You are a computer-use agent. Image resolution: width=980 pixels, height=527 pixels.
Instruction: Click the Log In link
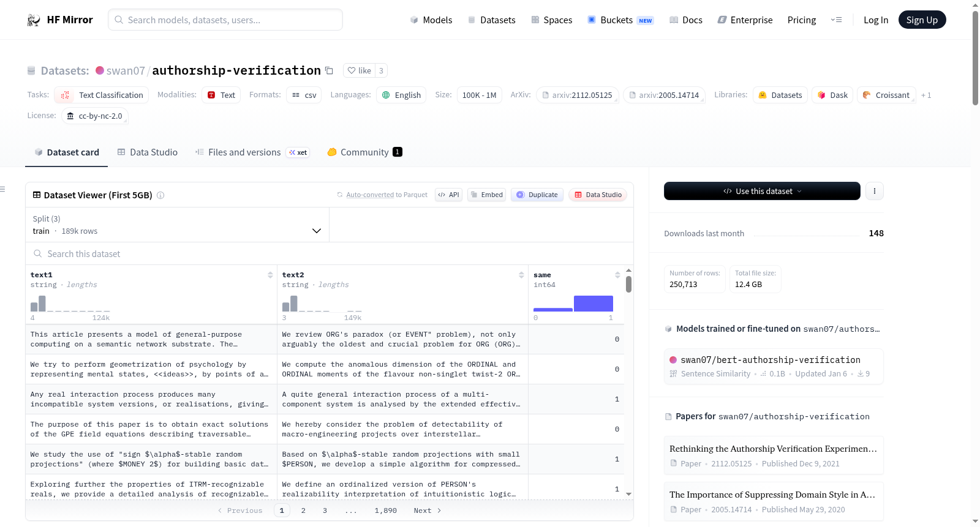876,20
